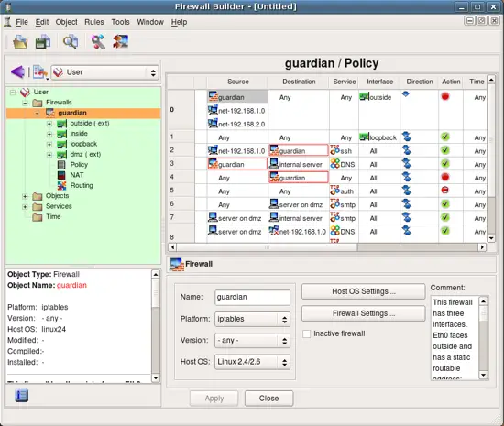The height and width of the screenshot is (426, 504).
Task: Click the policy table horizontal scrollbar
Action: point(327,247)
